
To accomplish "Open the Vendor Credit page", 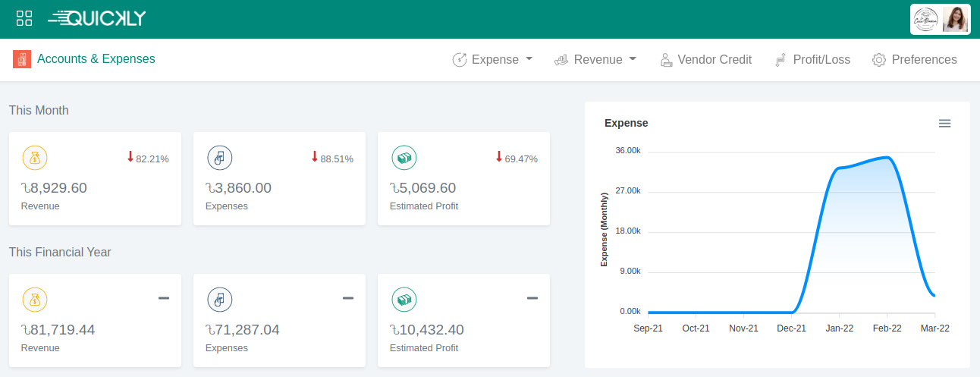I will coord(705,60).
